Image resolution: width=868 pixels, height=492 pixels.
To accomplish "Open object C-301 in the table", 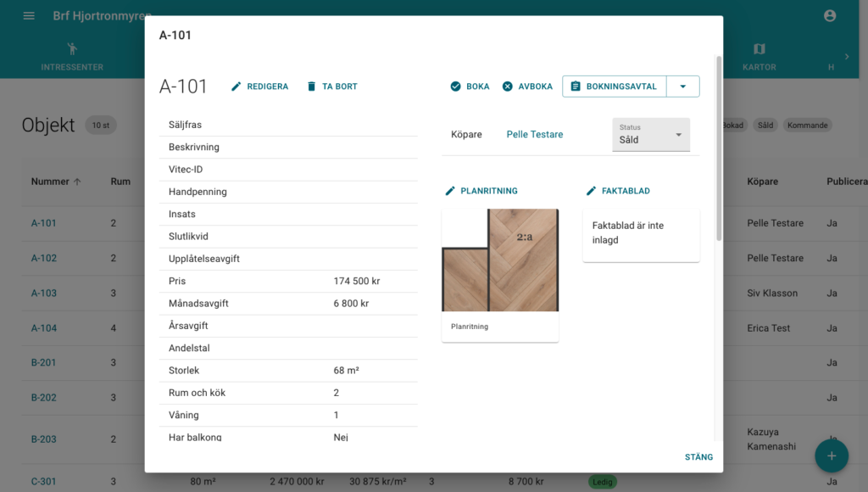I will [44, 482].
